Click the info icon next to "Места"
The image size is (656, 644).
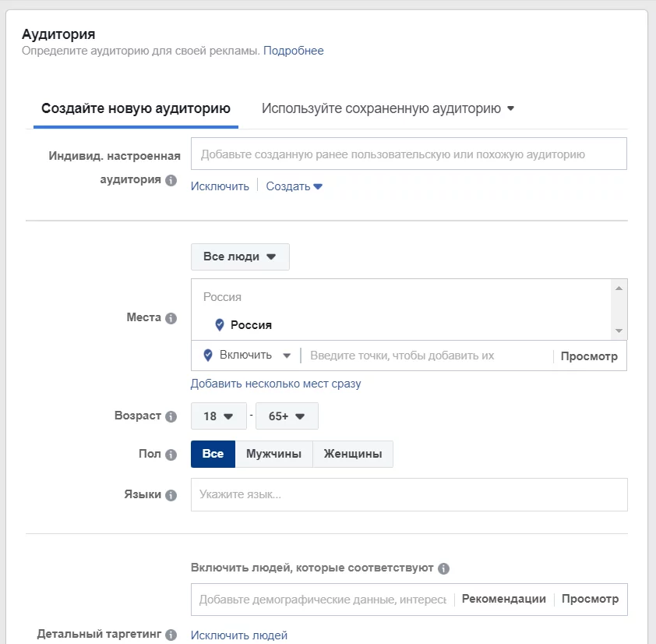(x=173, y=317)
